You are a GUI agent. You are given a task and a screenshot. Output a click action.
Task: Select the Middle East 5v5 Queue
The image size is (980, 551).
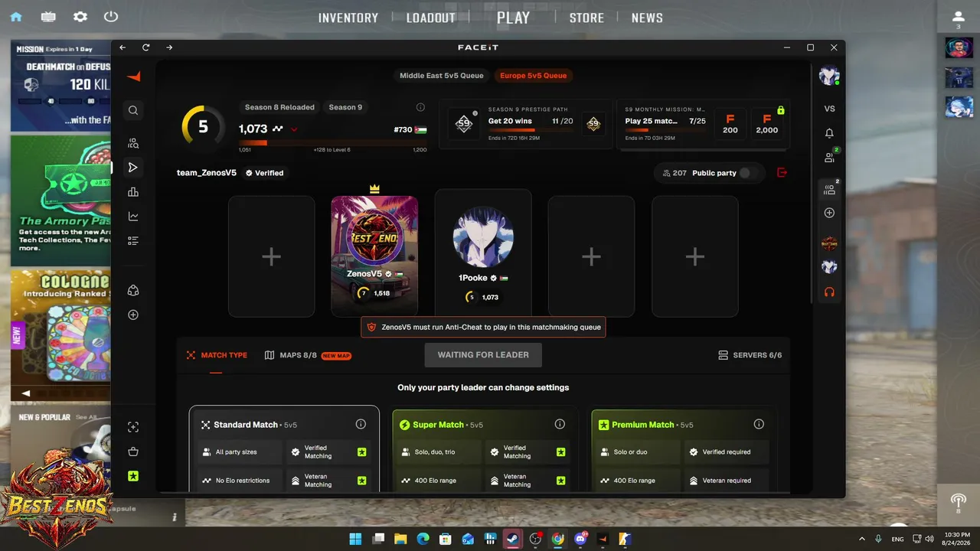click(442, 76)
